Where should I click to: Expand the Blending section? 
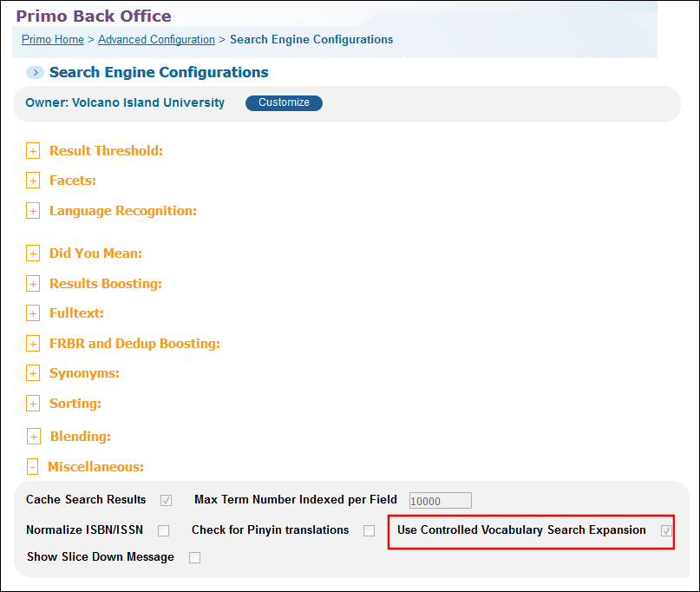click(x=34, y=437)
